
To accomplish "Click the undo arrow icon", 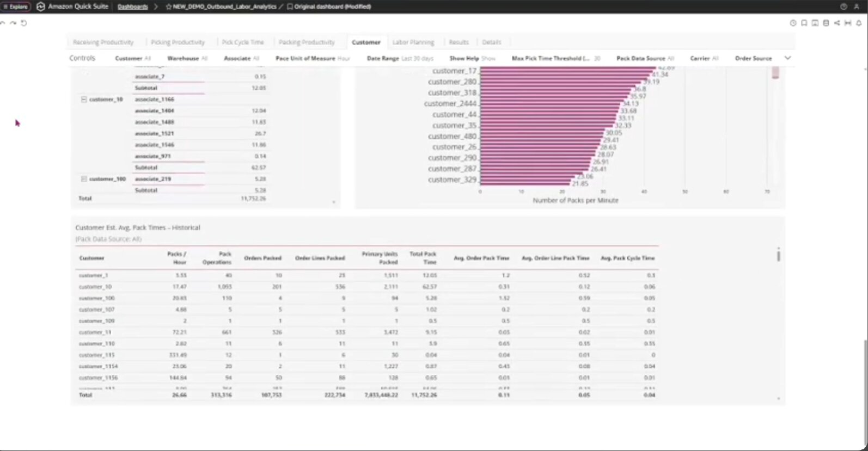I will point(3,23).
